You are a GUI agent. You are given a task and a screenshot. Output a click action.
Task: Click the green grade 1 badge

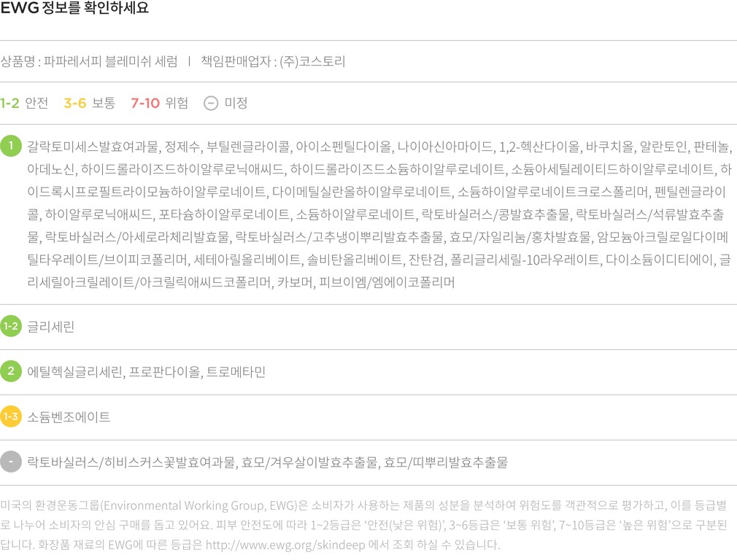(x=11, y=146)
